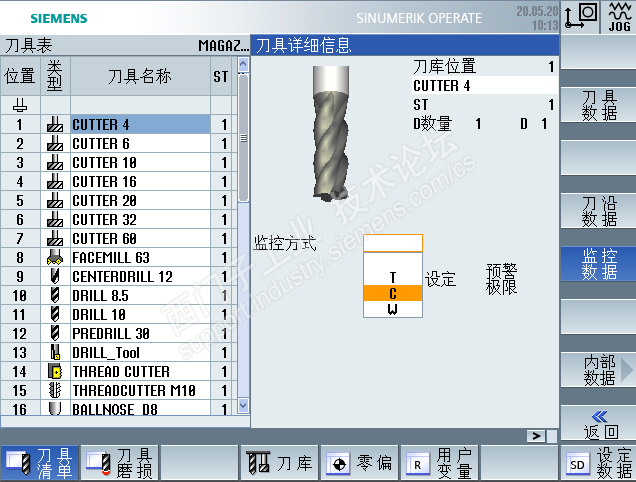This screenshot has height=482, width=636.
Task: Open the 设定数据 setting data softkey
Action: (598, 463)
